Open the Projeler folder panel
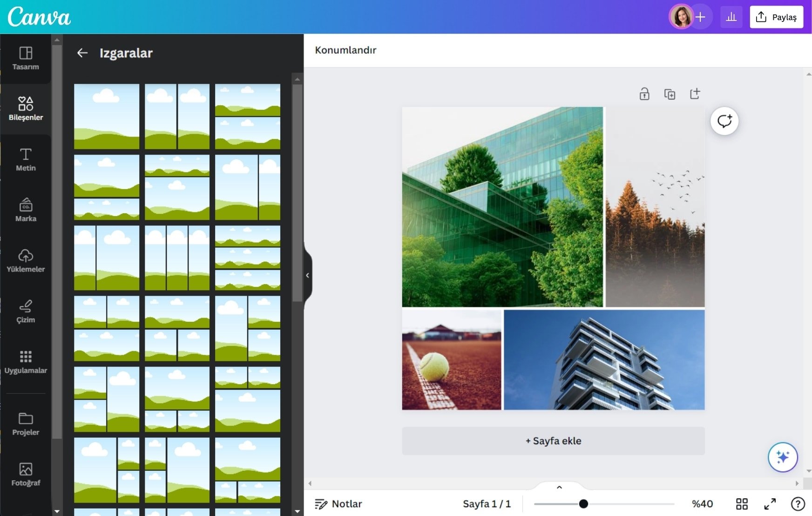The image size is (812, 516). [x=26, y=424]
